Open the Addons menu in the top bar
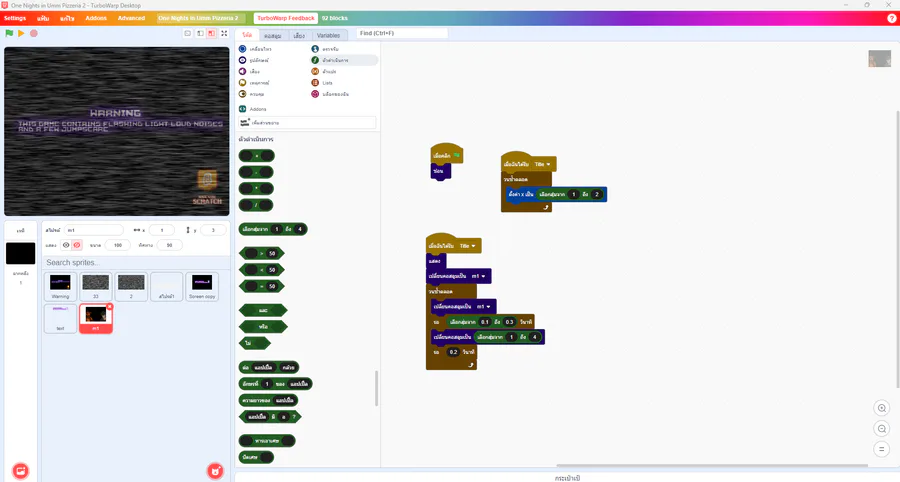The width and height of the screenshot is (900, 482). (96, 18)
